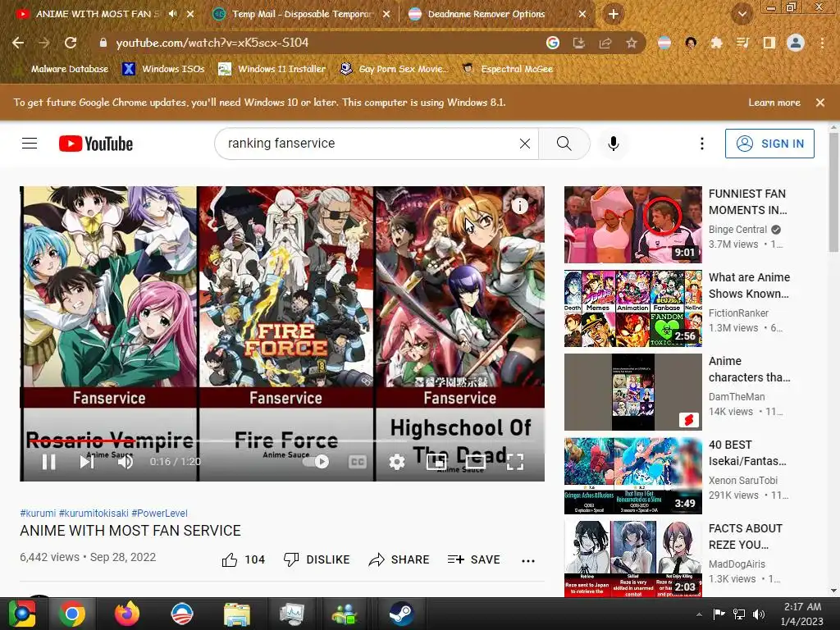Open the video info card icon
Image resolution: width=840 pixels, height=630 pixels.
click(519, 205)
